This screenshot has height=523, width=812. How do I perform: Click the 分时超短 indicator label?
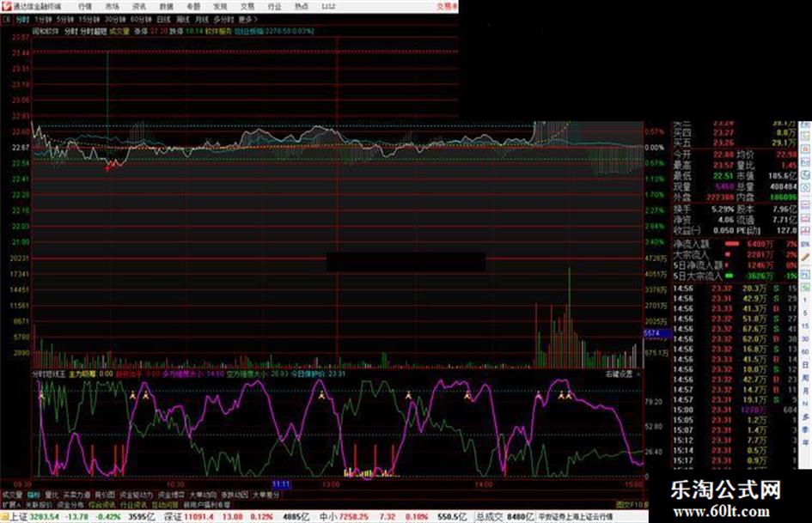[x=93, y=32]
